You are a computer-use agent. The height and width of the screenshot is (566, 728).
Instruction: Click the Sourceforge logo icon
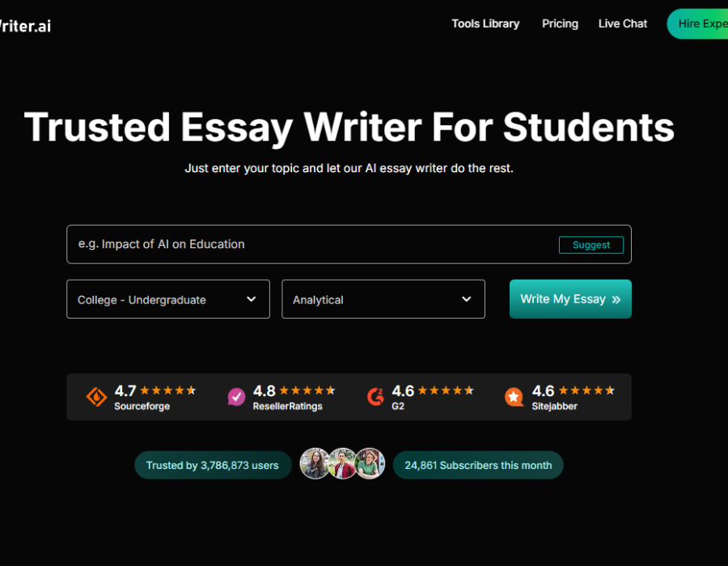click(96, 397)
